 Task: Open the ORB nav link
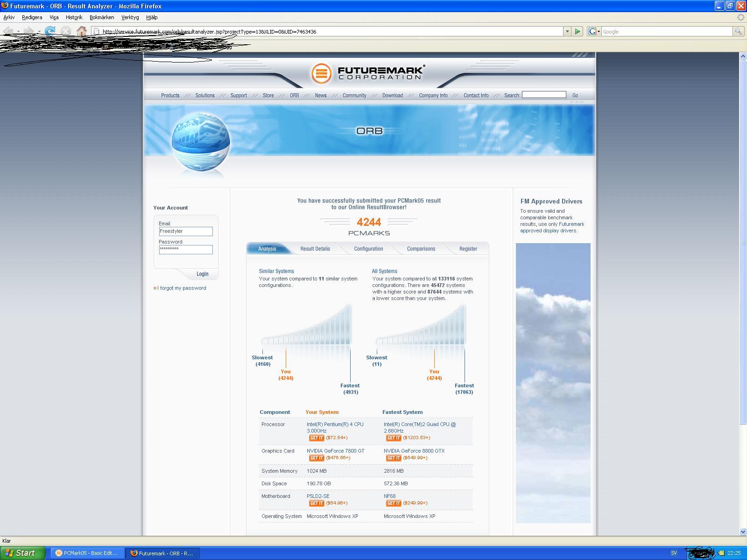(294, 95)
